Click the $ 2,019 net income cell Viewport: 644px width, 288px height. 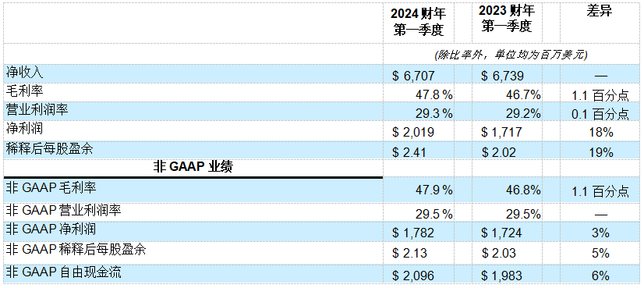[413, 132]
